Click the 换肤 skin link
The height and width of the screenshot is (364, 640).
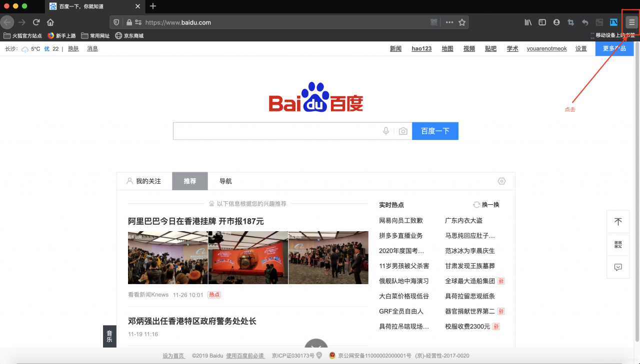(x=73, y=49)
